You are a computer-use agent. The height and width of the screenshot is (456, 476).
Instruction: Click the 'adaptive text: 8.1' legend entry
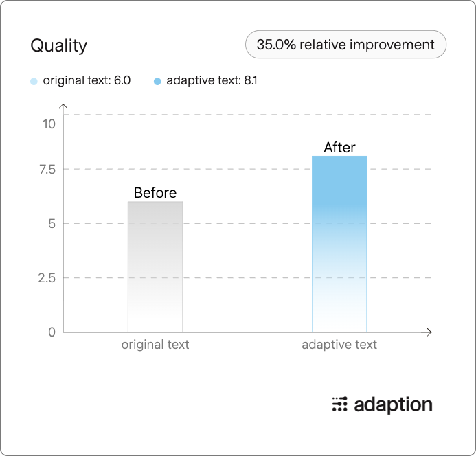(212, 80)
